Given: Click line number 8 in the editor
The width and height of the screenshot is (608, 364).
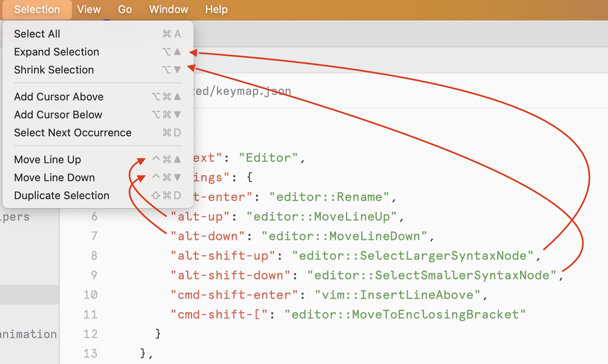Looking at the screenshot, I should coord(94,255).
